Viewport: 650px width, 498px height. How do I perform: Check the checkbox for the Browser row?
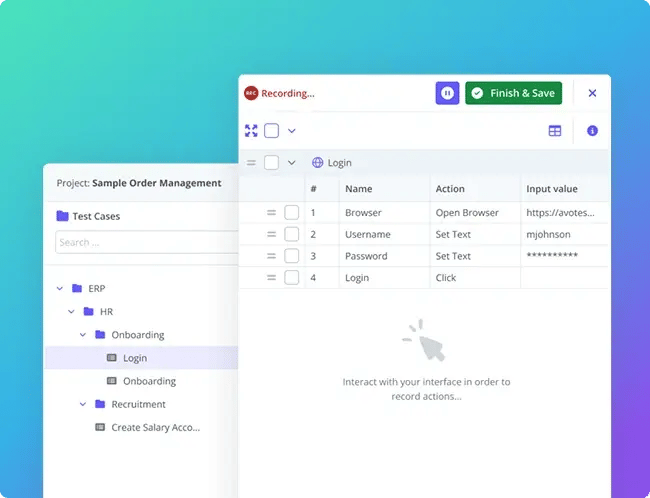pos(292,213)
